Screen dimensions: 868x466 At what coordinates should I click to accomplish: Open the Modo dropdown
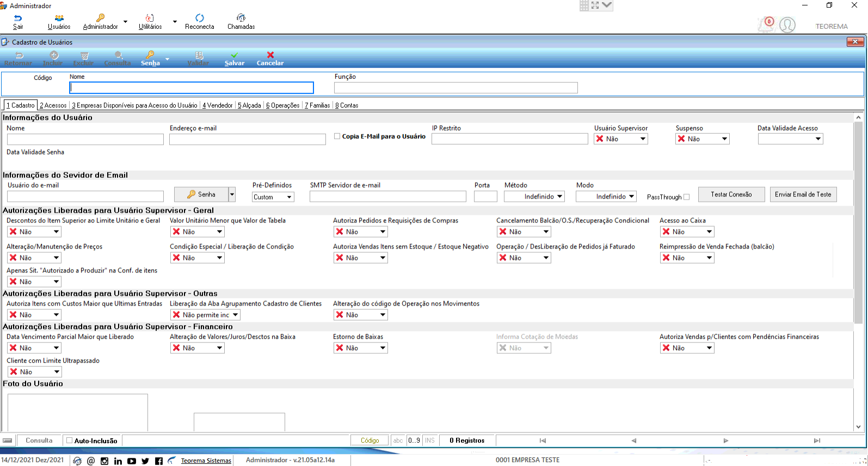(606, 197)
